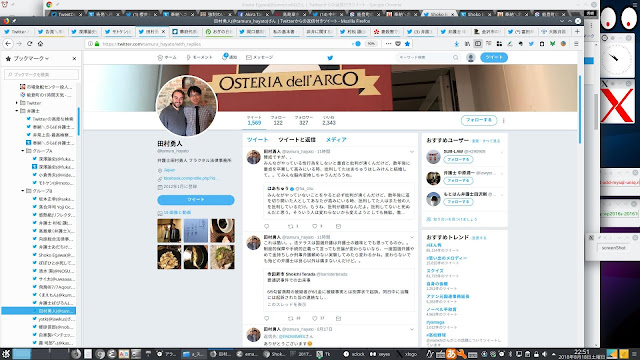Open account avatar menu in Twitter header
Image resolution: width=640 pixels, height=360 pixels.
pyautogui.click(x=471, y=58)
